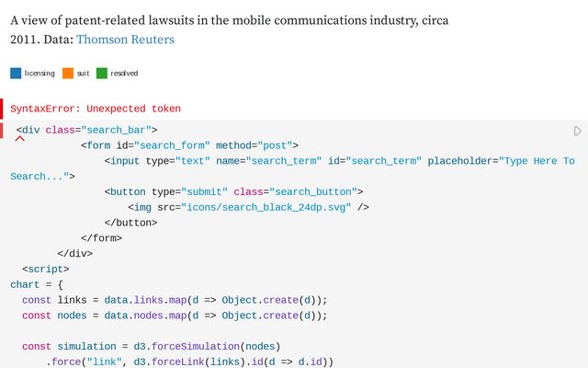Click the 'const links' declaration line

pyautogui.click(x=175, y=300)
